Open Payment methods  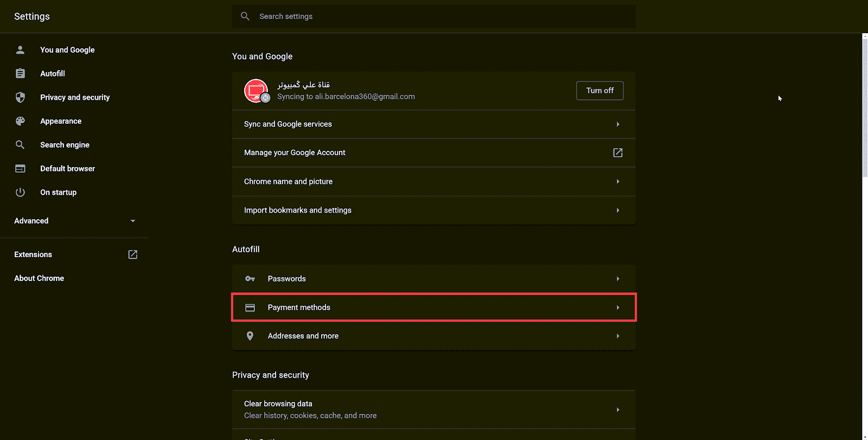pyautogui.click(x=433, y=308)
